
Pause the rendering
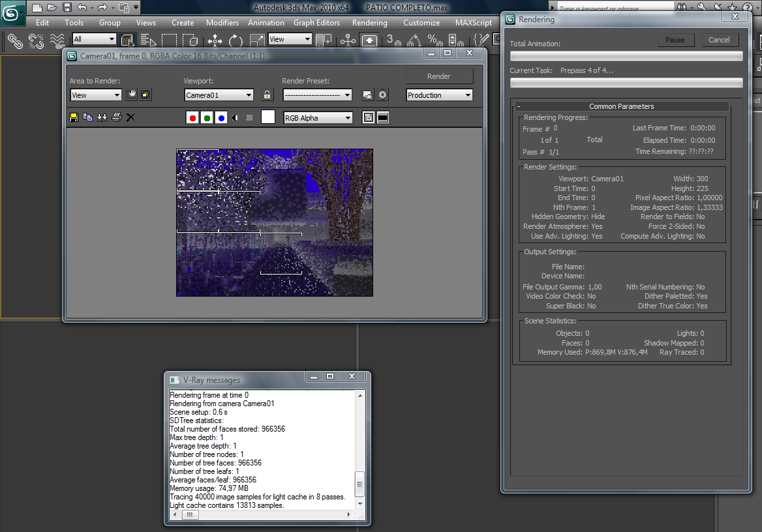(x=675, y=40)
